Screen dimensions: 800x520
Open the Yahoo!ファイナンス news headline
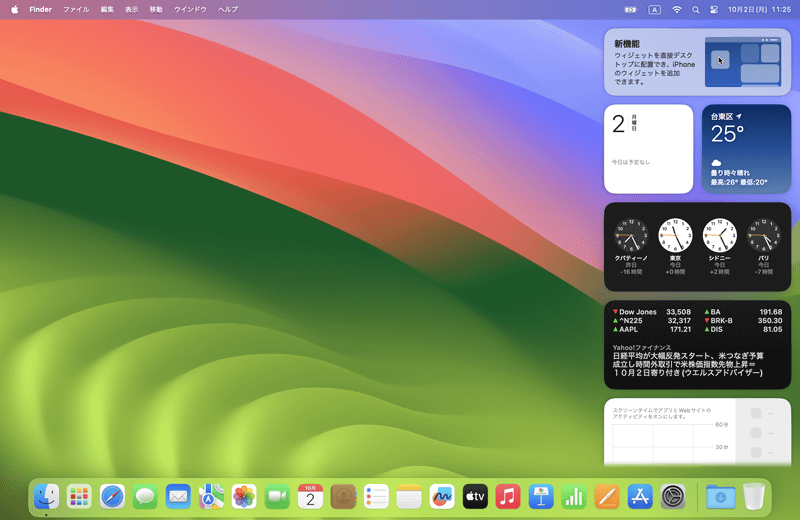pyautogui.click(x=688, y=364)
